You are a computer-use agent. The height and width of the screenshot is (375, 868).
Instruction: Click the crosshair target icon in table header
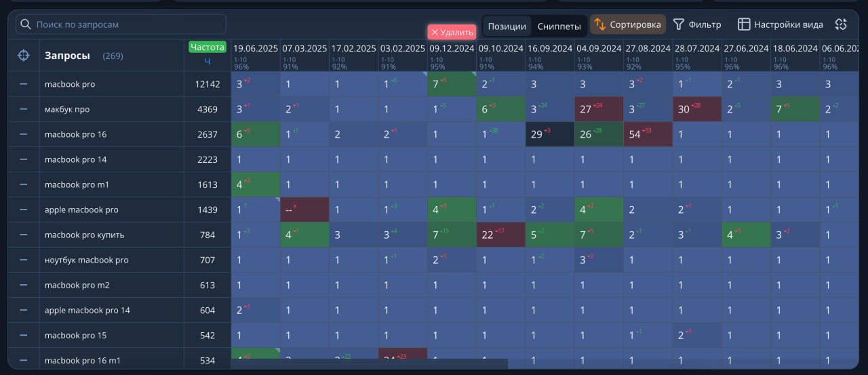[23, 56]
